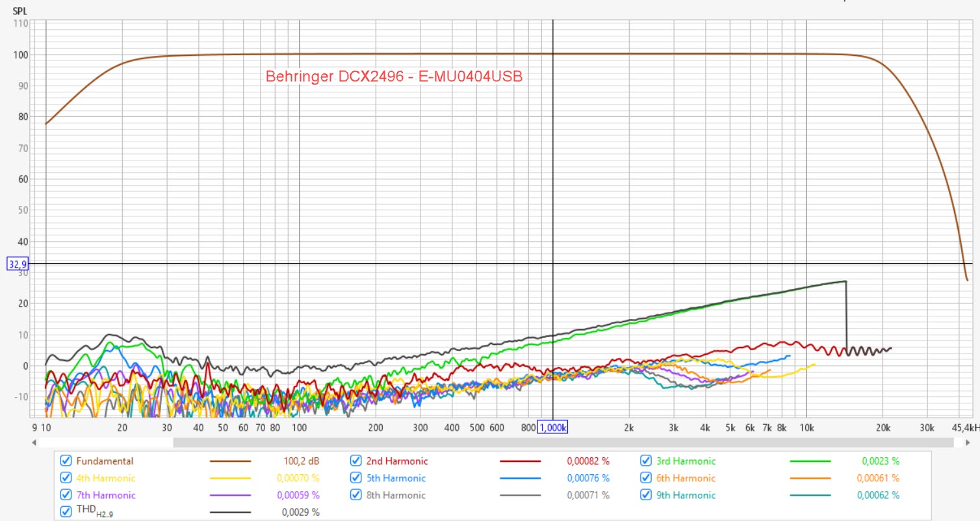
Task: Click the 9th Harmonic teal line swatch
Action: point(810,495)
